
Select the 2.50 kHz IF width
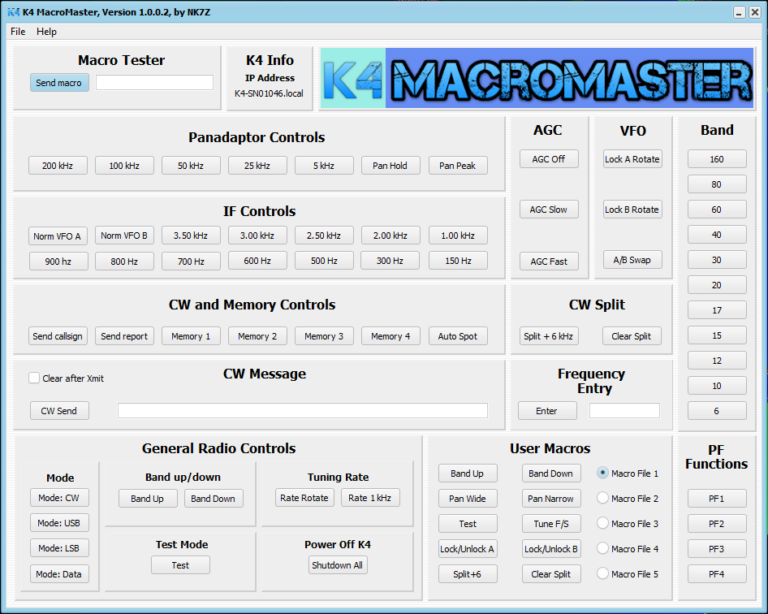click(324, 236)
